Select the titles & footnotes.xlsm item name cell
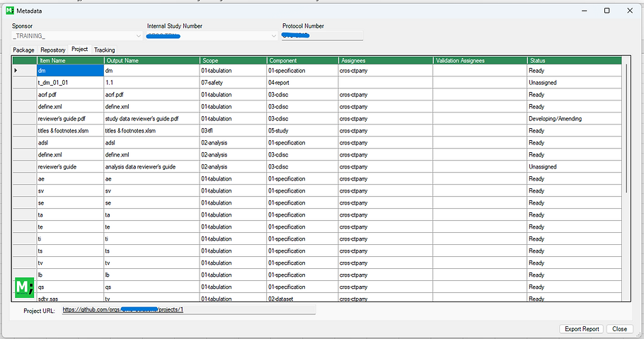Viewport: 644px width, 339px height. 70,131
